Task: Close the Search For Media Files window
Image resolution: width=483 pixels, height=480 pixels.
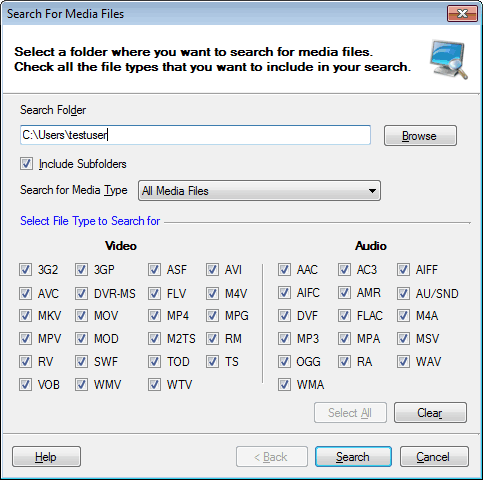Action: (462, 13)
